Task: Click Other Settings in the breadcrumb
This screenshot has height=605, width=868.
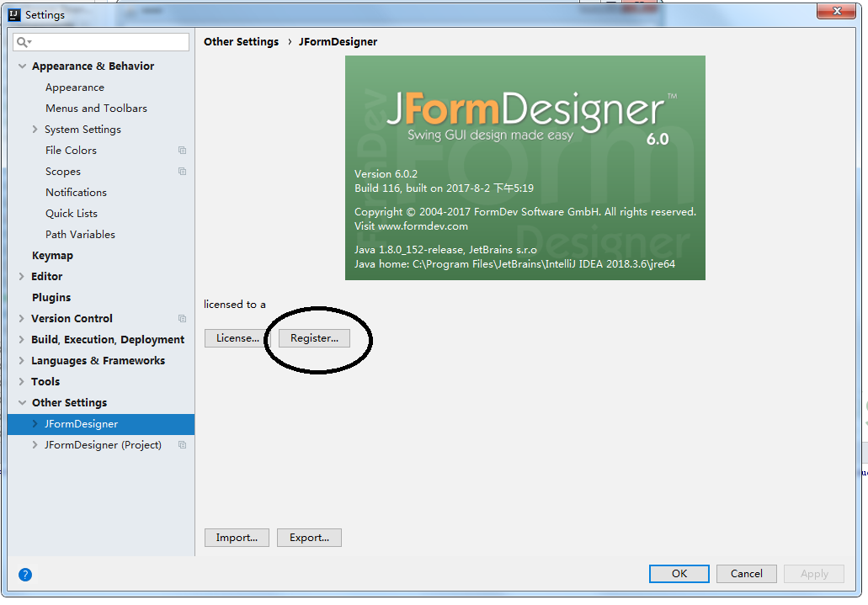Action: coord(242,41)
